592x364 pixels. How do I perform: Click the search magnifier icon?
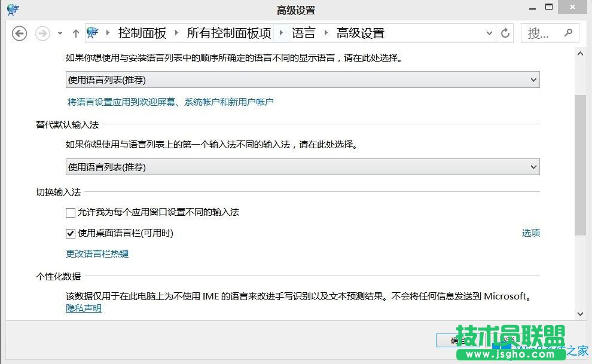(x=568, y=33)
